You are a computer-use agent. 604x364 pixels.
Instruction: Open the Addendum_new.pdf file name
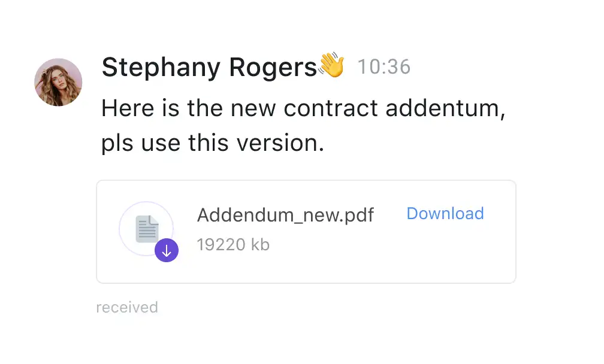coord(285,215)
